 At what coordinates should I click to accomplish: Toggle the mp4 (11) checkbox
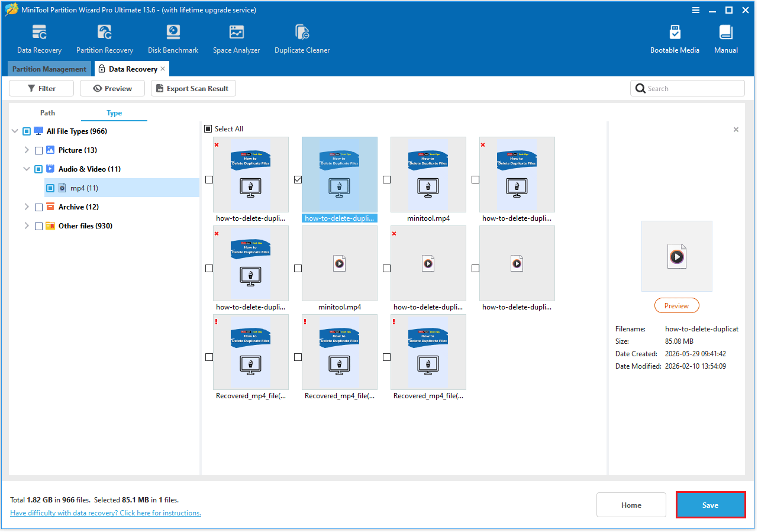pos(50,188)
